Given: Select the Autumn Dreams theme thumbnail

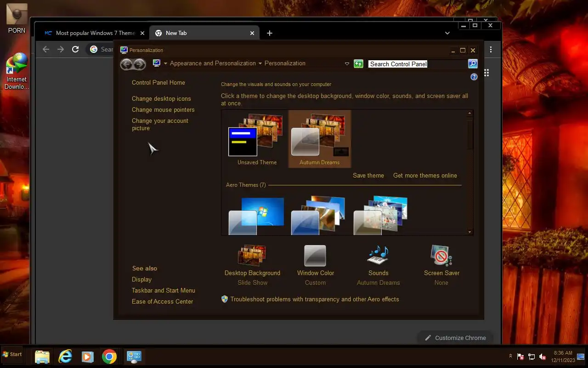Looking at the screenshot, I should point(319,138).
